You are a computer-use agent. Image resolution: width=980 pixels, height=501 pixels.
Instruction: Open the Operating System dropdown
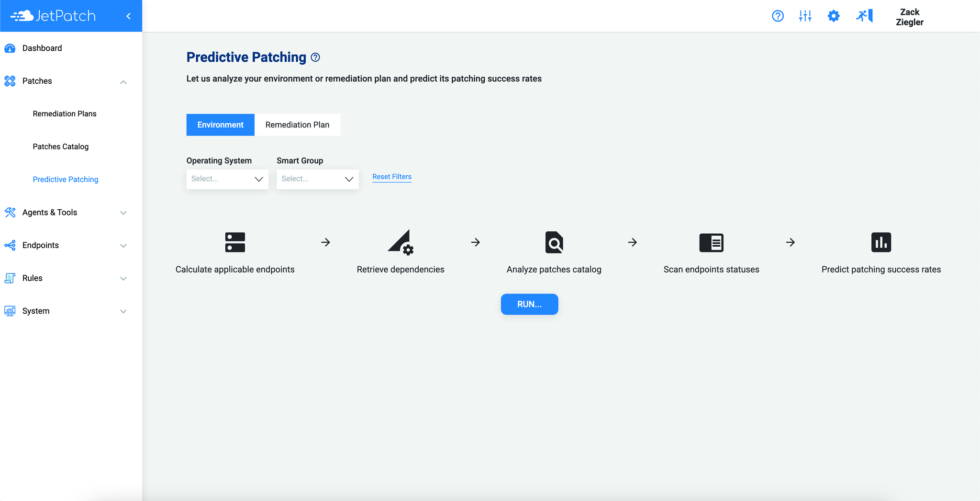point(227,179)
